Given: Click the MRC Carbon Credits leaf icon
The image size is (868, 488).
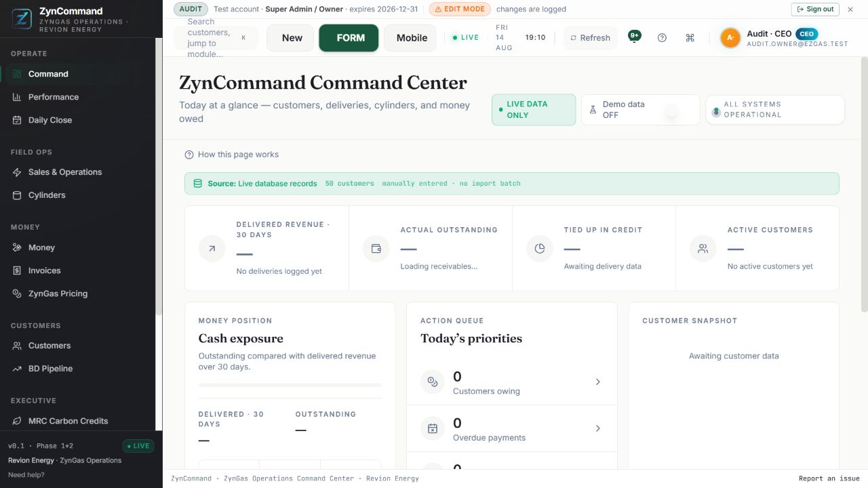Looking at the screenshot, I should coord(17,421).
